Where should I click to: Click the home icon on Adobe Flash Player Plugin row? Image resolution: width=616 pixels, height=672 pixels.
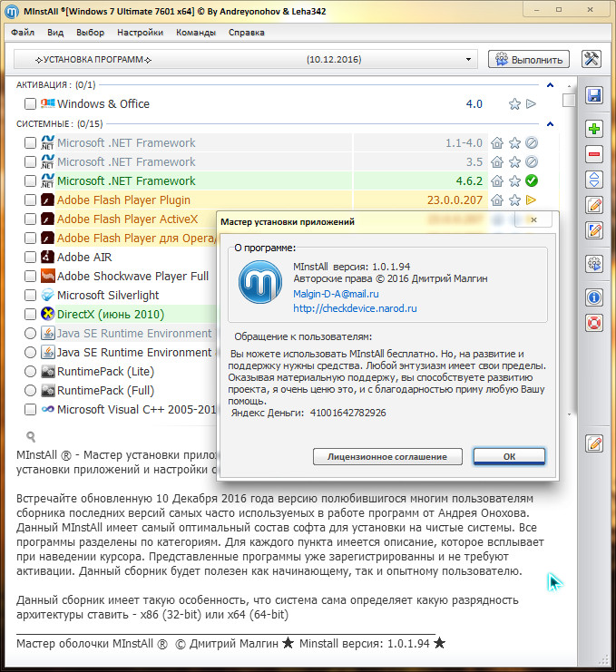[x=497, y=200]
